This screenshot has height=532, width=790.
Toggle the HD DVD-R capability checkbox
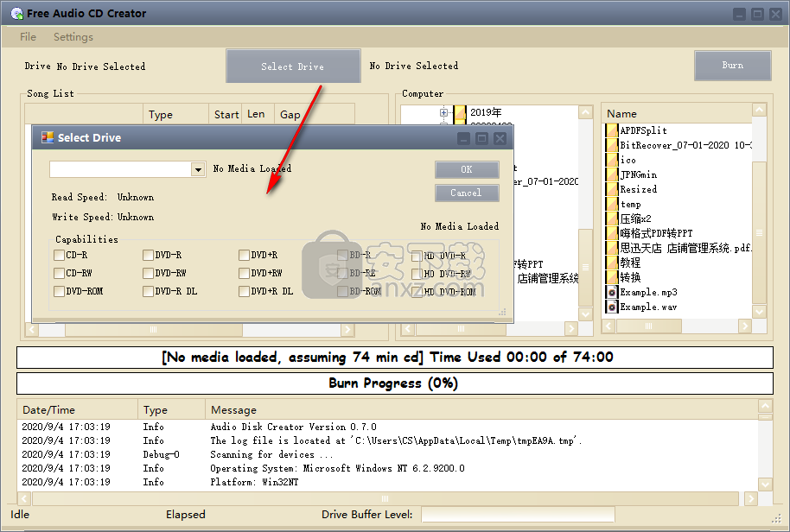(x=417, y=256)
